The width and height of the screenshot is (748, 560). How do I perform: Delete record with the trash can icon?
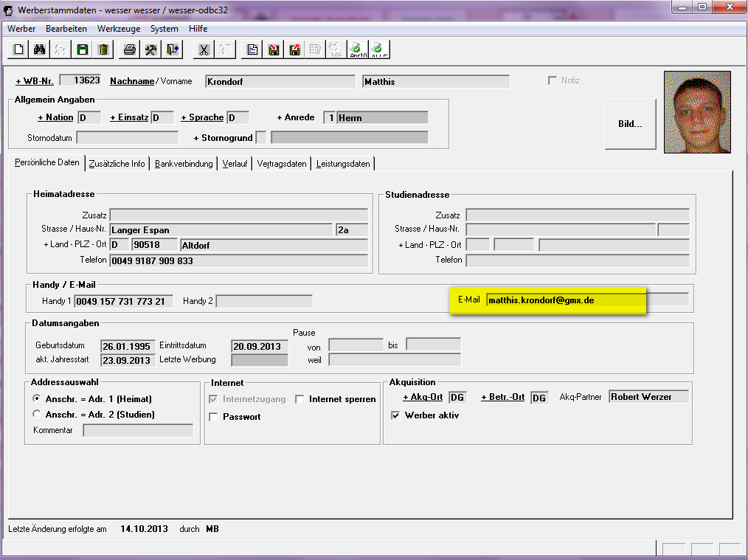[x=104, y=49]
